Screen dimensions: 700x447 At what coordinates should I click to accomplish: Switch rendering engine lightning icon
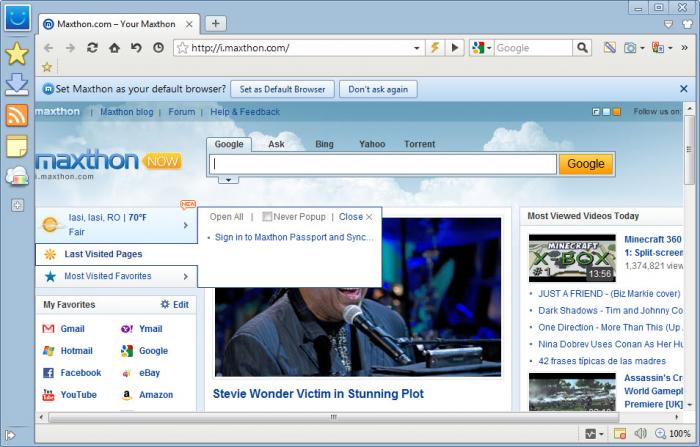point(434,48)
